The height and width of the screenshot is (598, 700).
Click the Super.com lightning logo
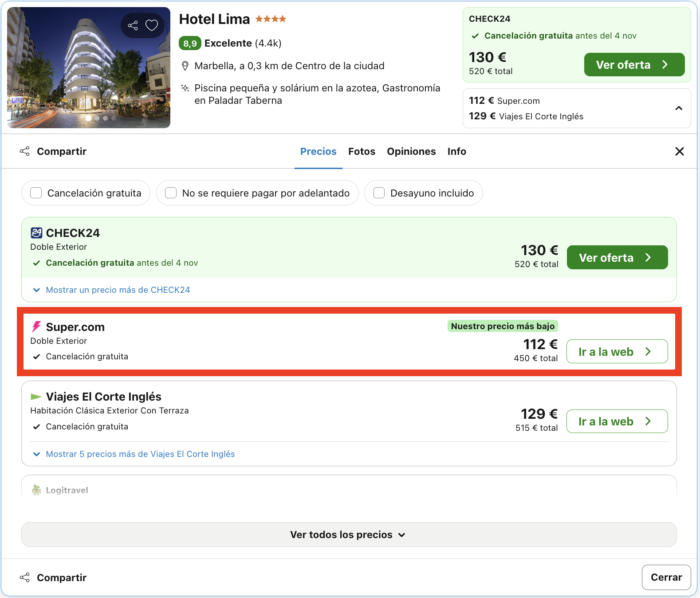[36, 327]
